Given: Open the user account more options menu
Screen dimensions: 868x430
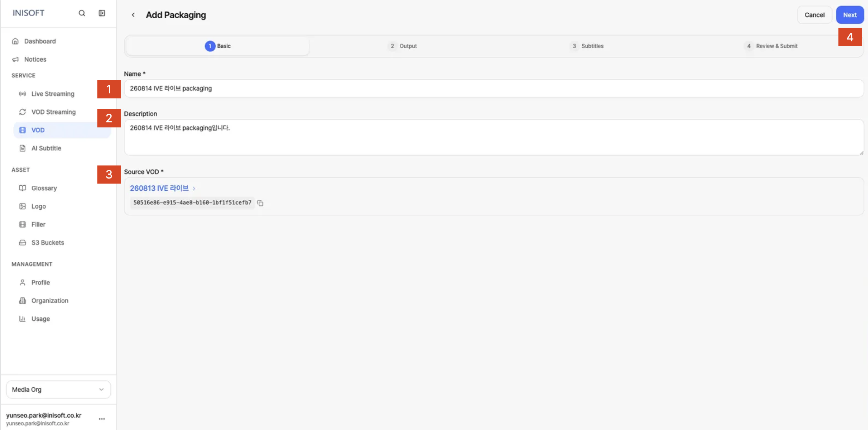Looking at the screenshot, I should [102, 419].
